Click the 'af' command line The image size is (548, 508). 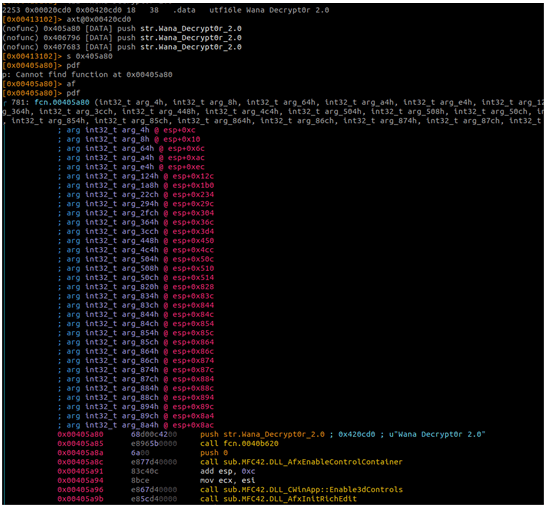(71, 84)
